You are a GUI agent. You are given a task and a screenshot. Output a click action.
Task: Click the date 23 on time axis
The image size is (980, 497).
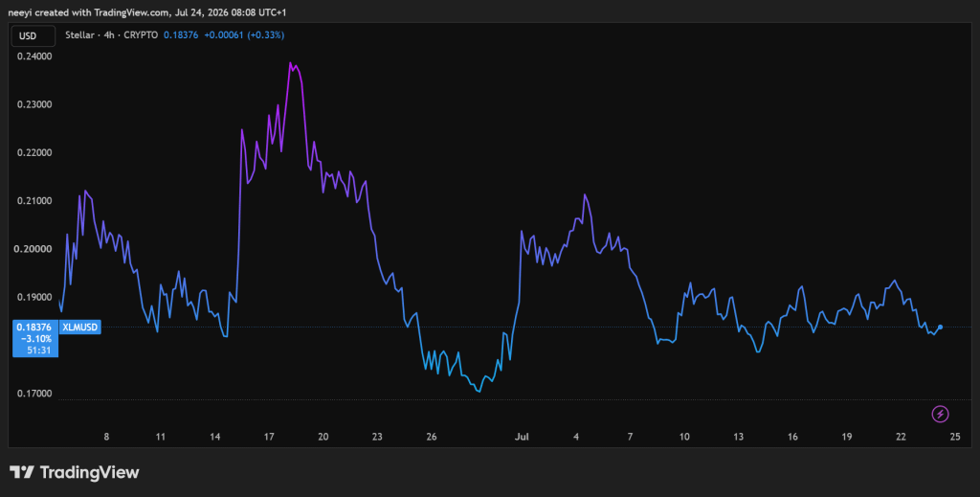[377, 437]
